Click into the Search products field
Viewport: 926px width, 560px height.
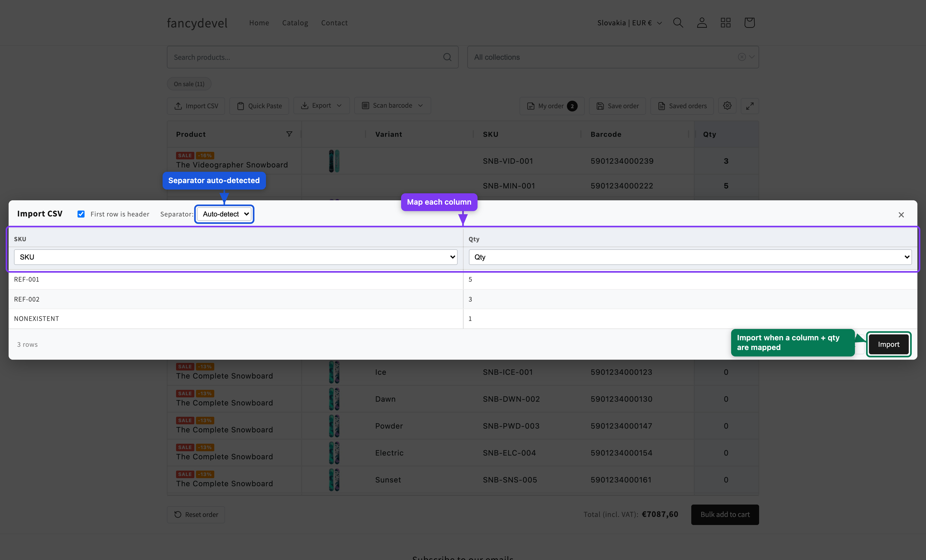click(x=312, y=57)
